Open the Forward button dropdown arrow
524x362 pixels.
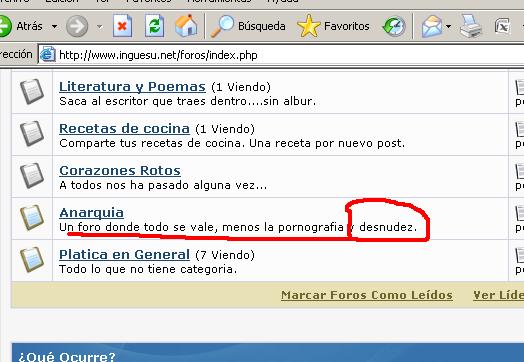100,26
